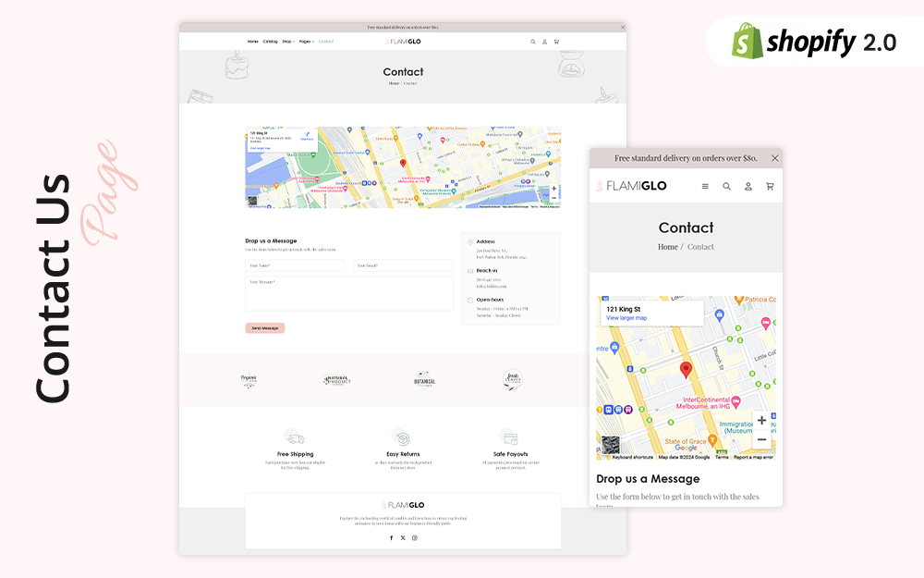Open the hamburger menu in mobile view

pos(705,186)
